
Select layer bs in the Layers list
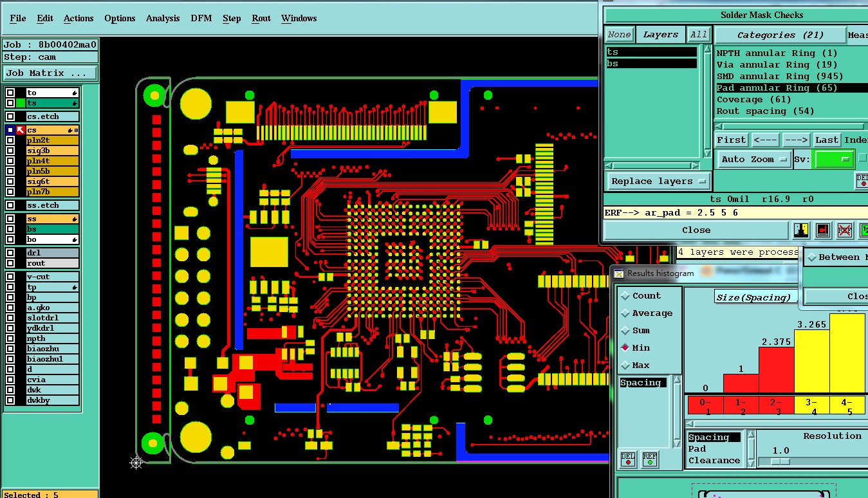coord(651,64)
